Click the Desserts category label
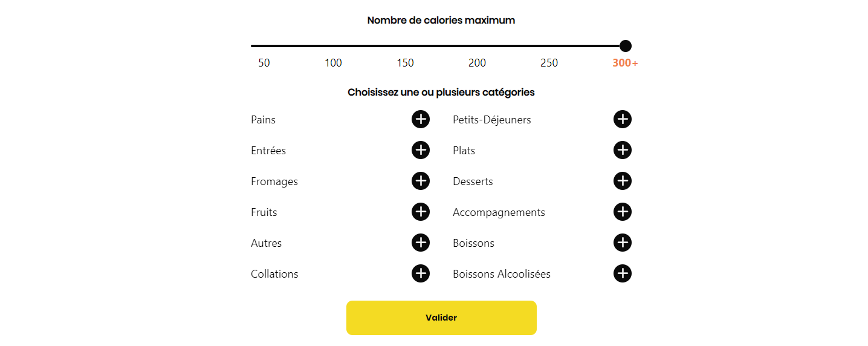 (473, 181)
